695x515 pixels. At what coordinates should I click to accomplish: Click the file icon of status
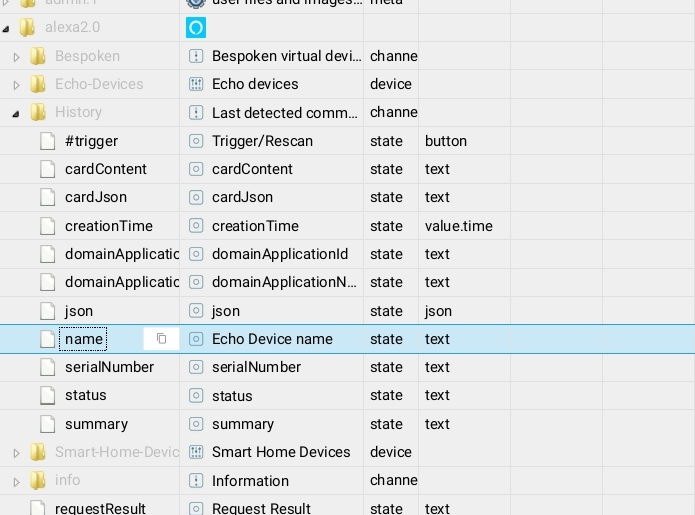pos(47,395)
